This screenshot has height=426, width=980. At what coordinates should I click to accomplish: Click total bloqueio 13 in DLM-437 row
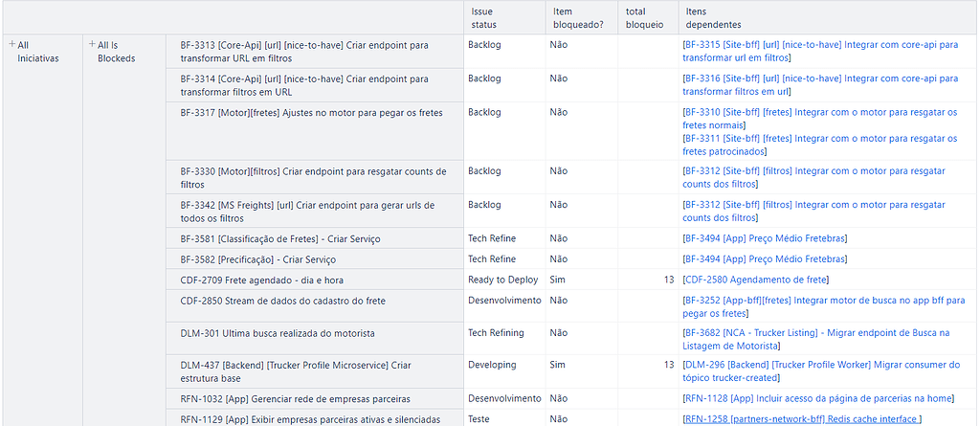(669, 364)
